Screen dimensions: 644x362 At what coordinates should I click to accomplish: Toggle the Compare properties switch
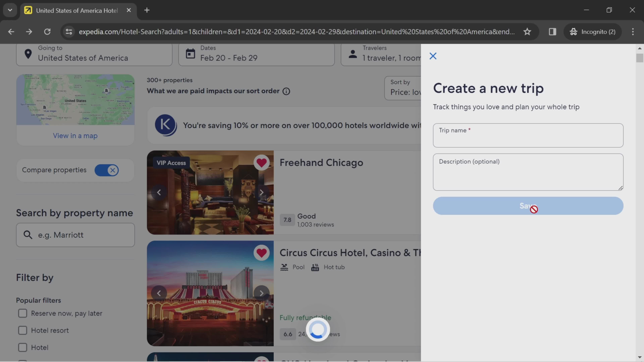106,170
